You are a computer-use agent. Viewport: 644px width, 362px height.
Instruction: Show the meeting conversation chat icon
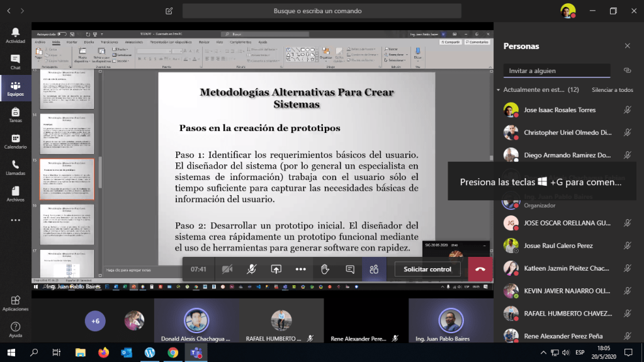point(350,269)
